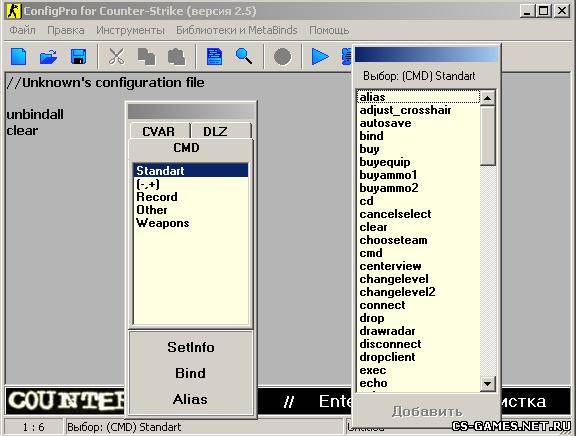This screenshot has height=436, width=576.
Task: Click the command list scrollbar thumb
Action: (488, 136)
